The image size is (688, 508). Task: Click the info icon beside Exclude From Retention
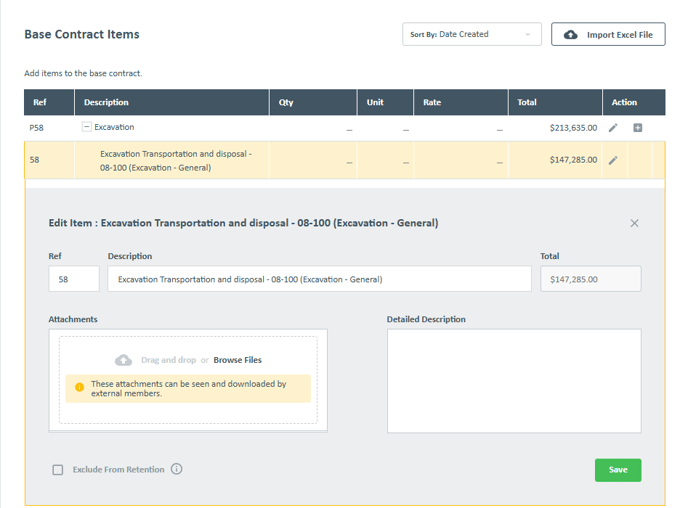click(x=177, y=469)
